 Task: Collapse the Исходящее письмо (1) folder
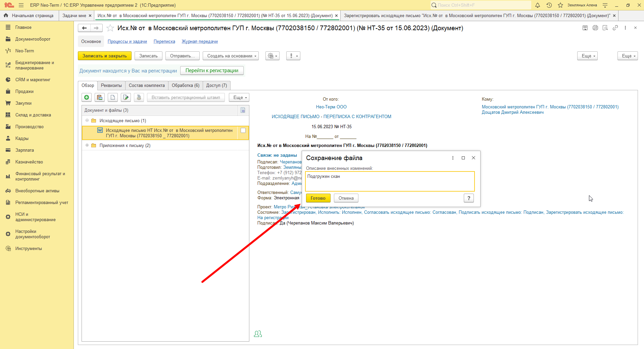point(87,120)
